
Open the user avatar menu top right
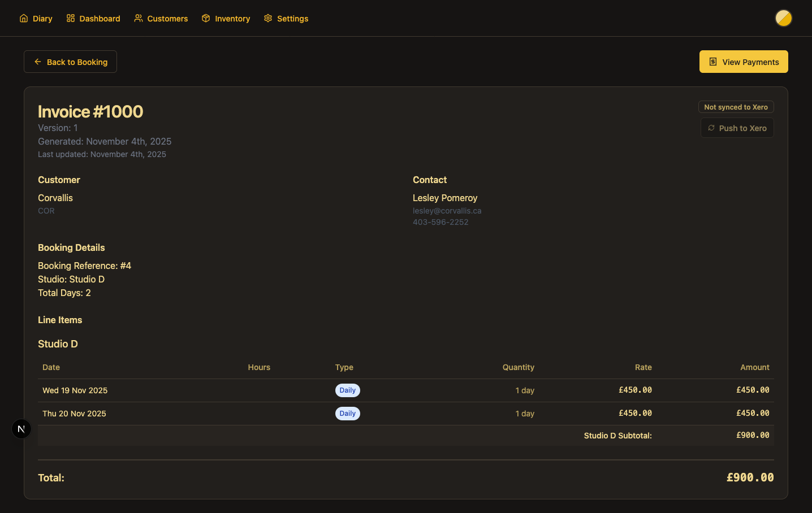coord(783,18)
